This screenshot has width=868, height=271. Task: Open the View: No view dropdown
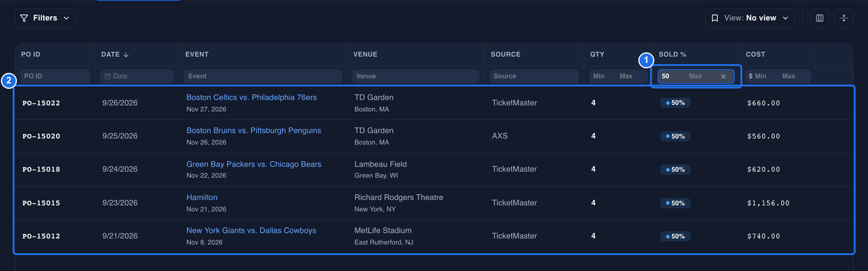(x=750, y=18)
